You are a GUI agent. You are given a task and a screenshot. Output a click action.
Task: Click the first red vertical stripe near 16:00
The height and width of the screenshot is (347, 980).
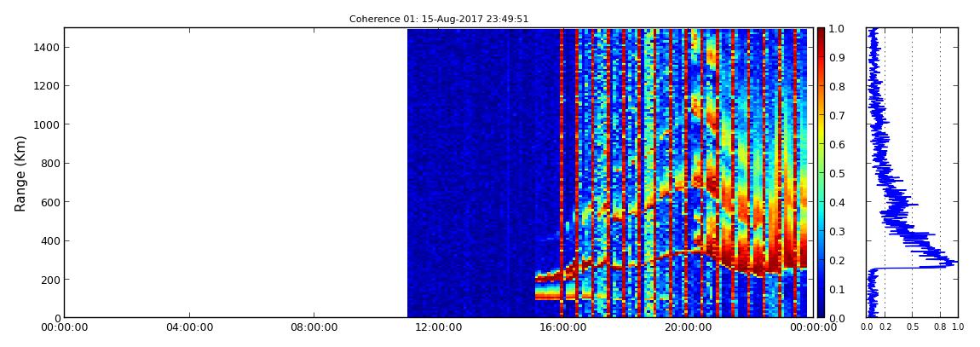coord(562,172)
